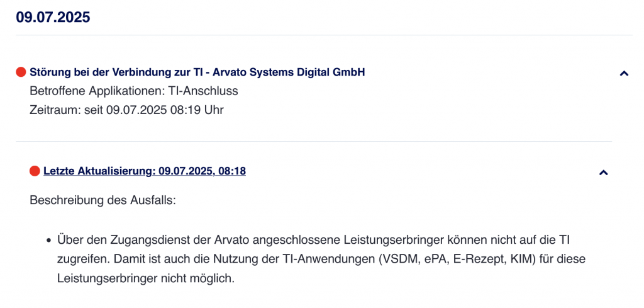The width and height of the screenshot is (644, 308).
Task: Click the red status dot beside Störung heading
Action: click(x=21, y=72)
